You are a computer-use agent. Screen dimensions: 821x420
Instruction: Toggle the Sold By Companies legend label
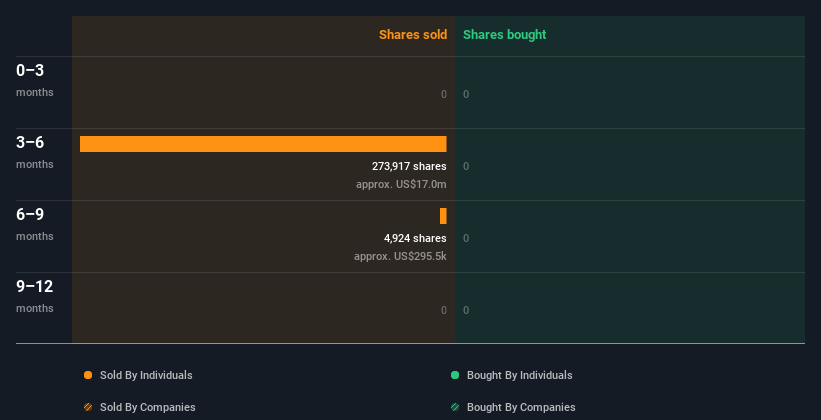[x=148, y=407]
